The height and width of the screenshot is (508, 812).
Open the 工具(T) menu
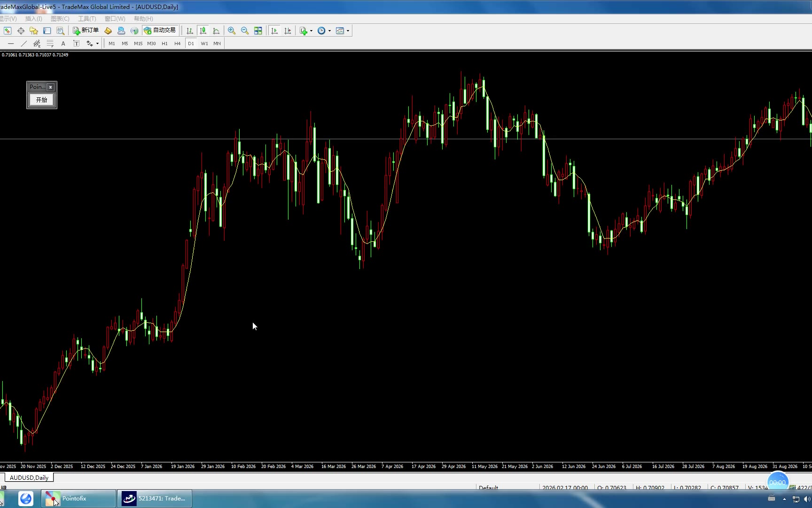tap(87, 19)
